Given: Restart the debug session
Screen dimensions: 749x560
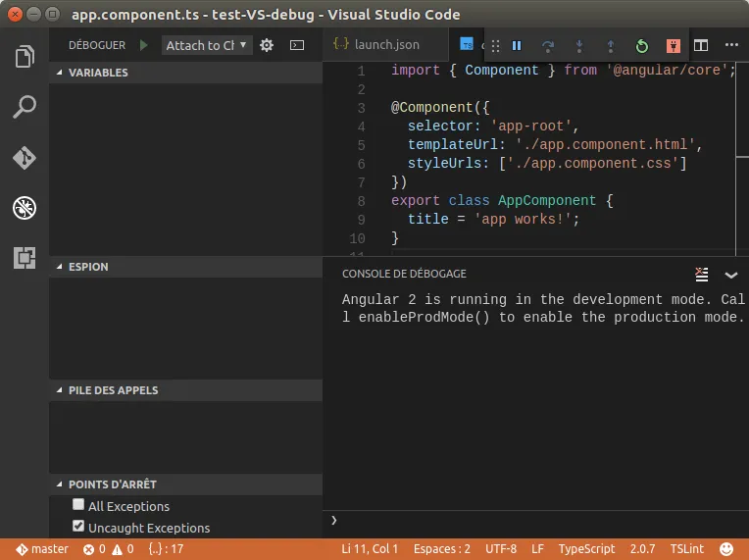Looking at the screenshot, I should 642,46.
